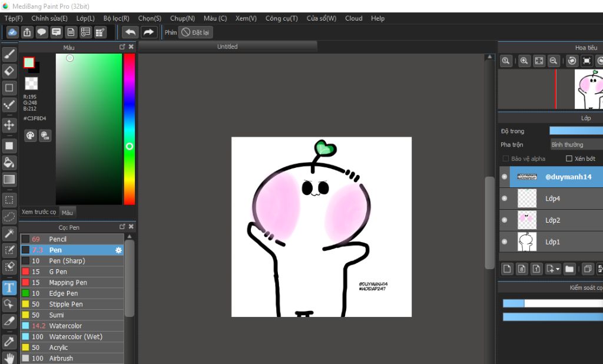Click the zoom-in magnifier in the Navigator
The height and width of the screenshot is (364, 603).
pos(524,61)
